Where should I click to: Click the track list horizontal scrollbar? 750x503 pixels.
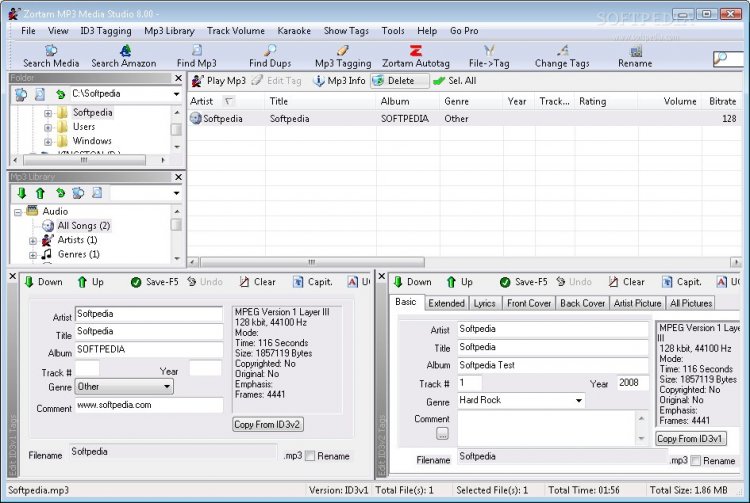312,262
